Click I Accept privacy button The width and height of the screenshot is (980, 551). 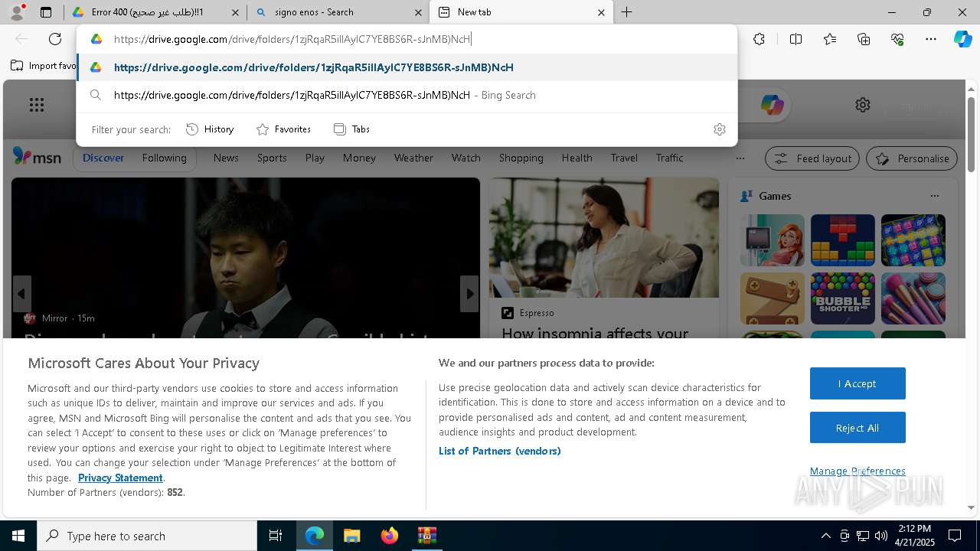857,383
